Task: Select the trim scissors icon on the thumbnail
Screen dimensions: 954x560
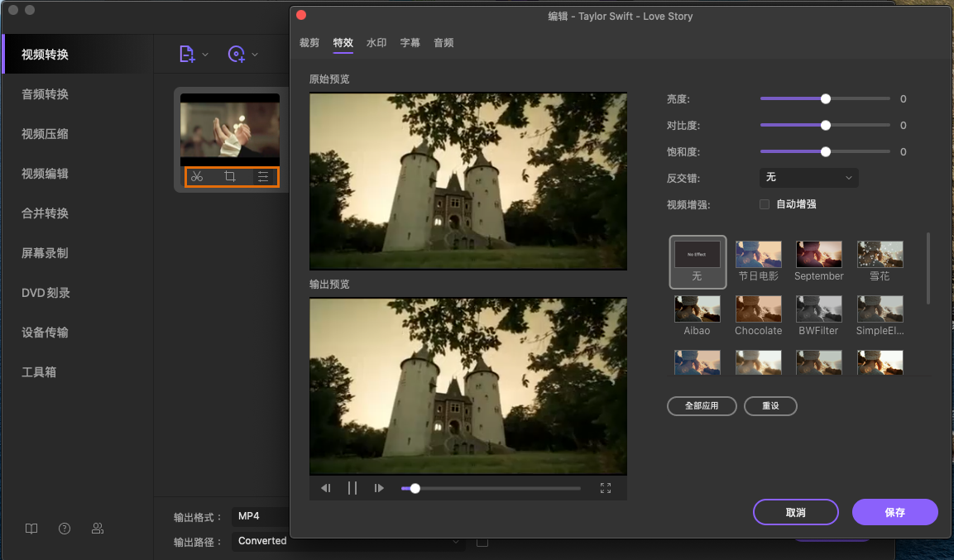Action: (198, 176)
